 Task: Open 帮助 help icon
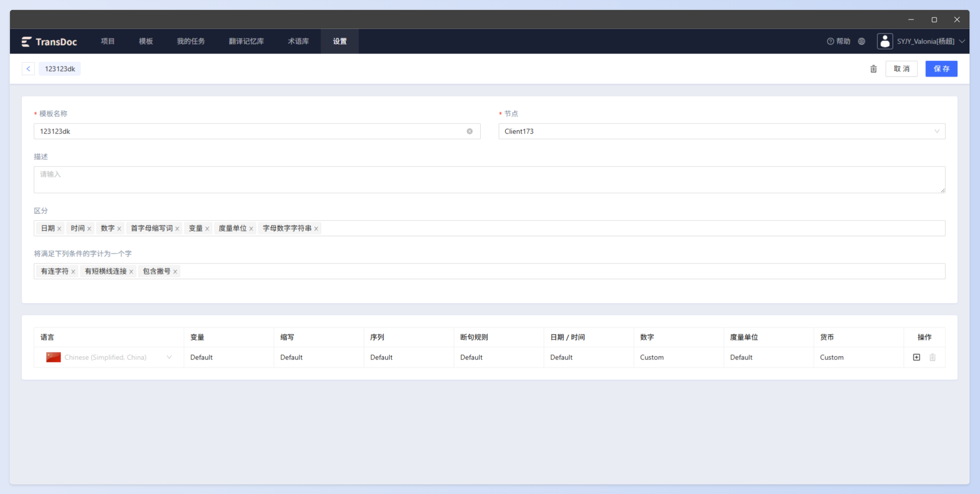[x=838, y=41]
